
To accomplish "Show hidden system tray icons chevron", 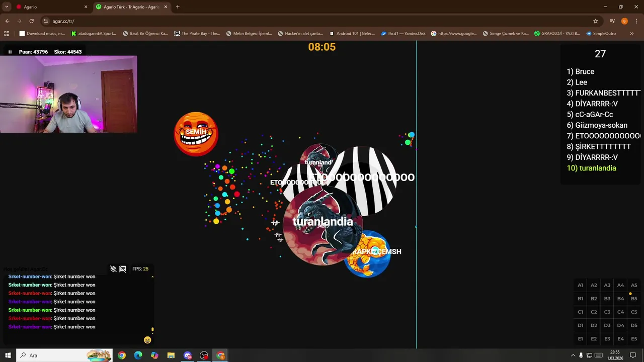I will pyautogui.click(x=573, y=355).
